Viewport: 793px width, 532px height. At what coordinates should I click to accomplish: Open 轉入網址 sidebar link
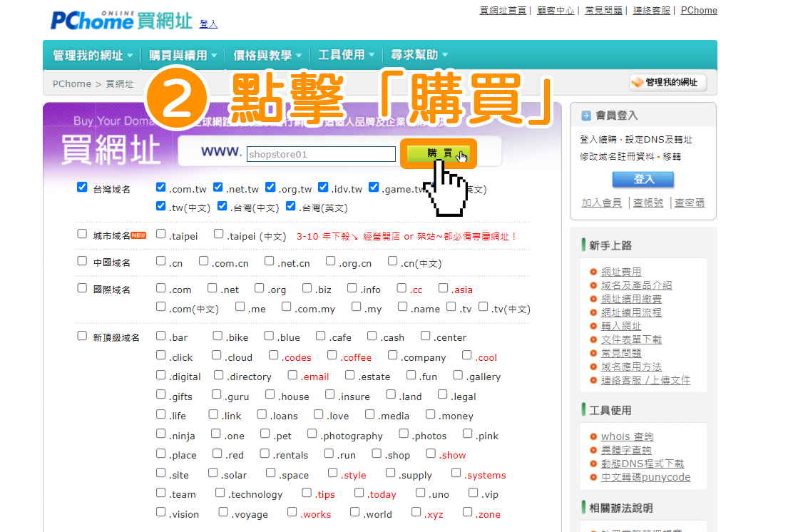tap(621, 326)
